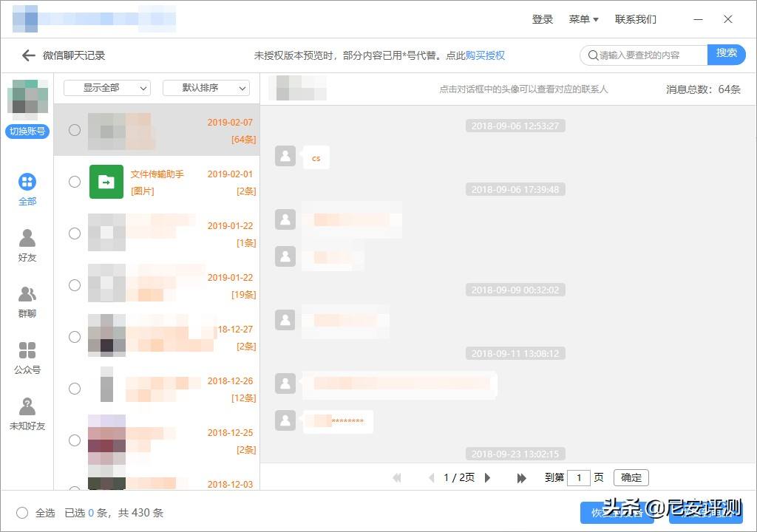
Task: Click the avatar beside the asterisk-masked message
Action: pos(285,420)
